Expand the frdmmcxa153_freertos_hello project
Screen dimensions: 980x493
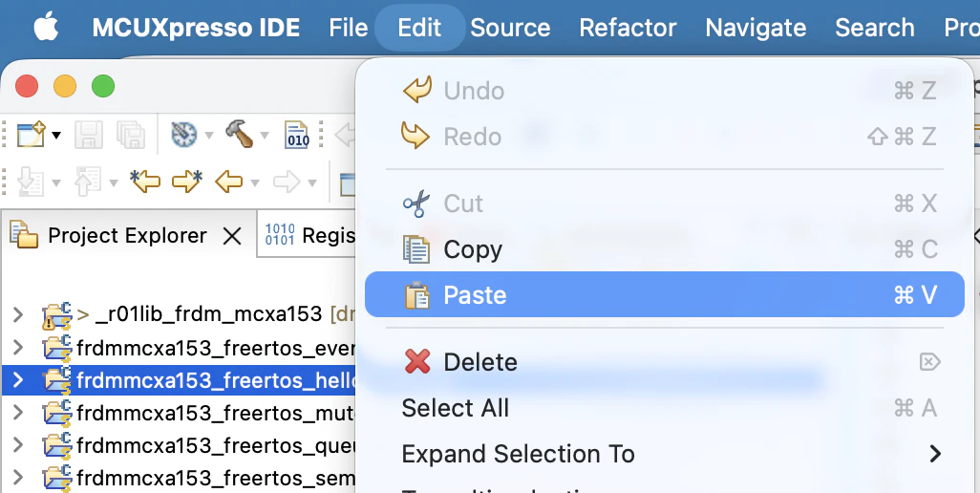[x=18, y=379]
